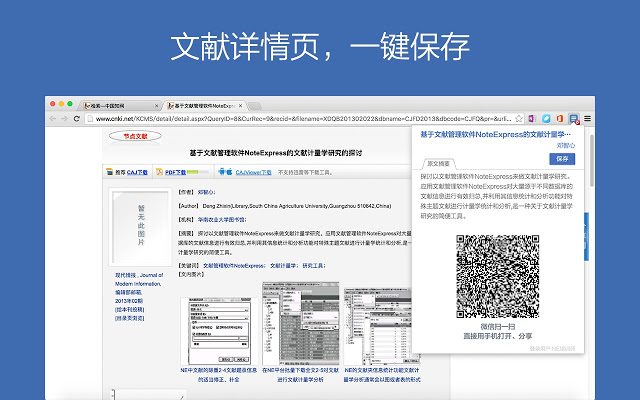Close the first browser tab

pos(156,106)
